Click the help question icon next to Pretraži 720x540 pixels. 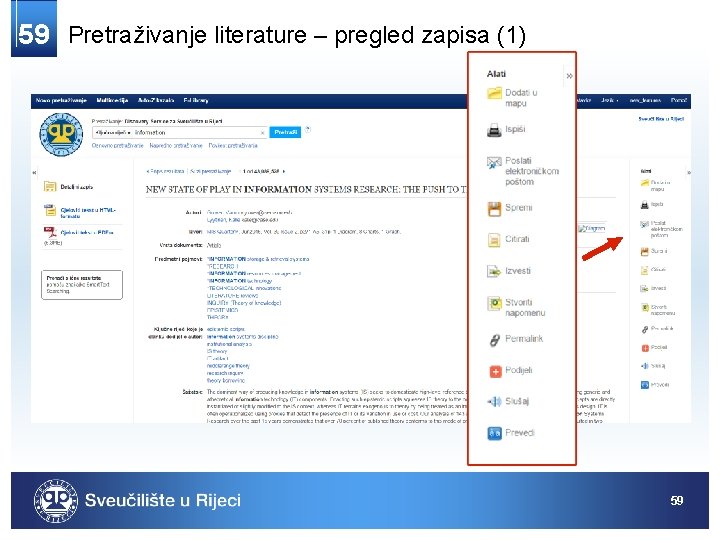[308, 129]
